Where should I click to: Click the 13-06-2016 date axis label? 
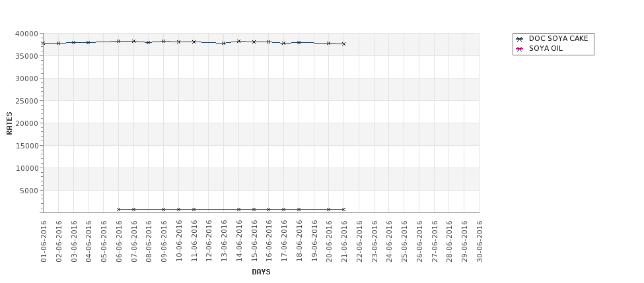pos(224,241)
